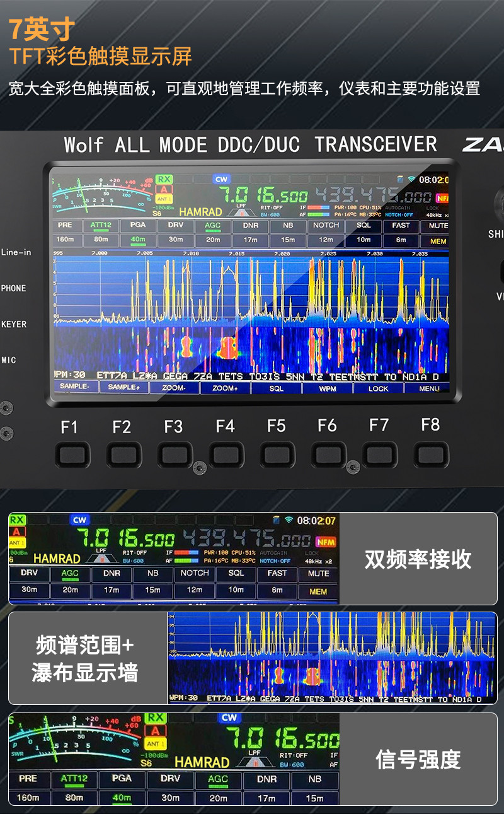Tap the SAMPLE+ soft key

[123, 387]
